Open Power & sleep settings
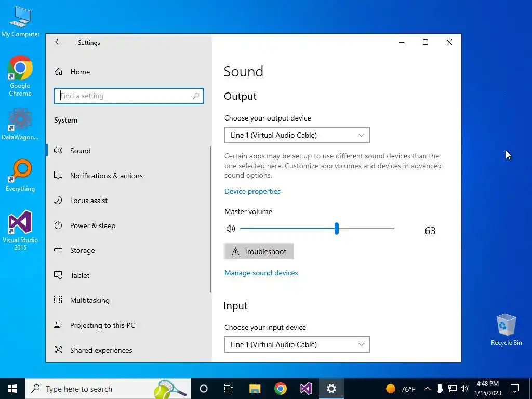Image resolution: width=532 pixels, height=399 pixels. 128,225
